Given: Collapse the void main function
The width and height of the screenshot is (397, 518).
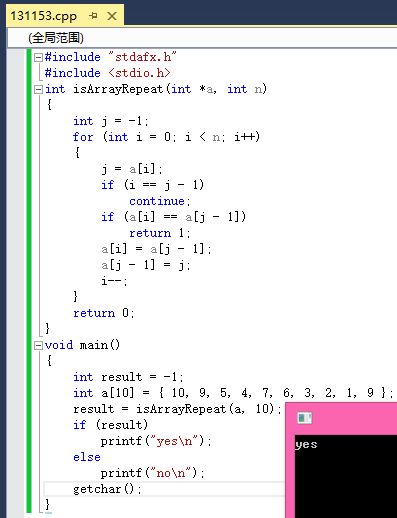Looking at the screenshot, I should (39, 345).
